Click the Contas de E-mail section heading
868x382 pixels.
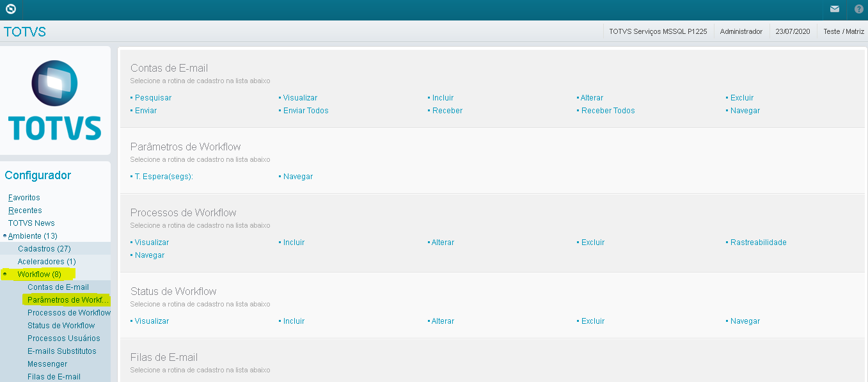169,68
